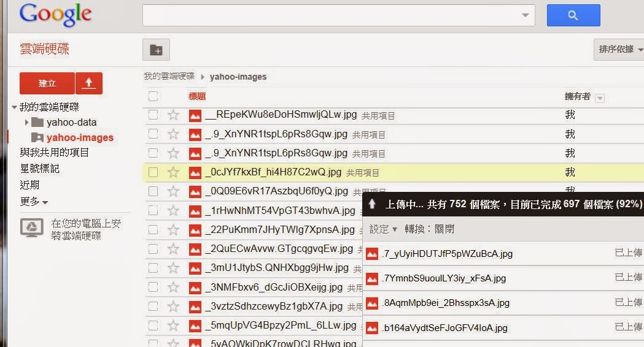Collapse the 我的雲端硬碟 tree arrow
644x347 pixels.
click(14, 107)
